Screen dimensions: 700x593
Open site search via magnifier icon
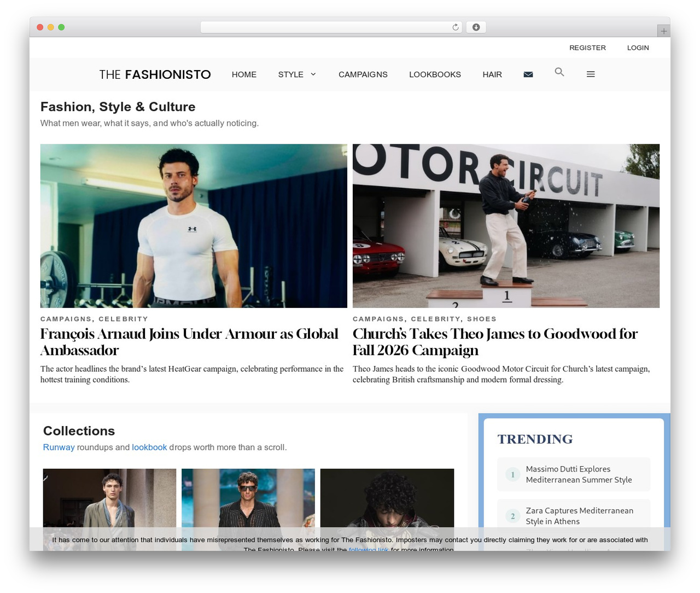[559, 72]
